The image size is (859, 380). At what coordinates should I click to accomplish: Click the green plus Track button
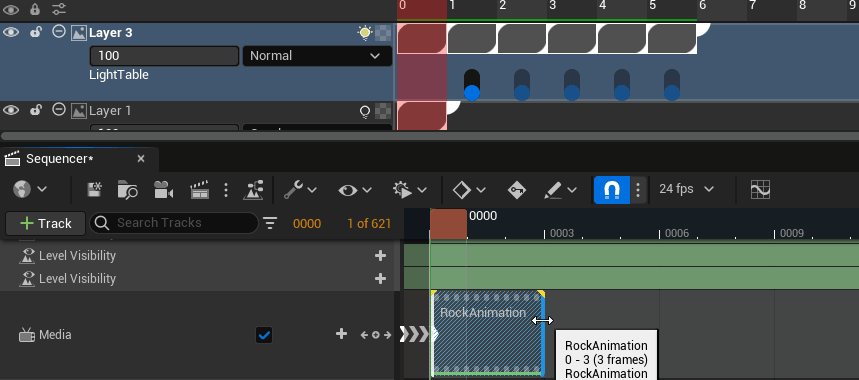tap(45, 223)
